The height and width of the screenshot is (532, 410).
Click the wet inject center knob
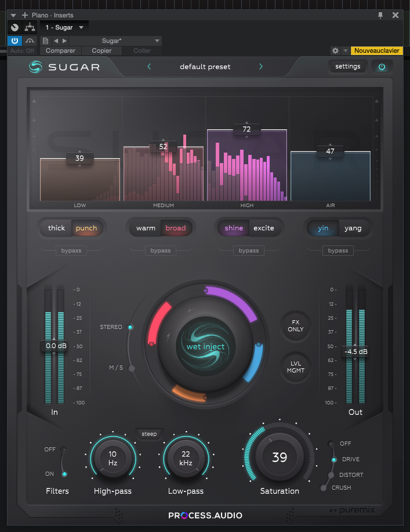tap(205, 346)
